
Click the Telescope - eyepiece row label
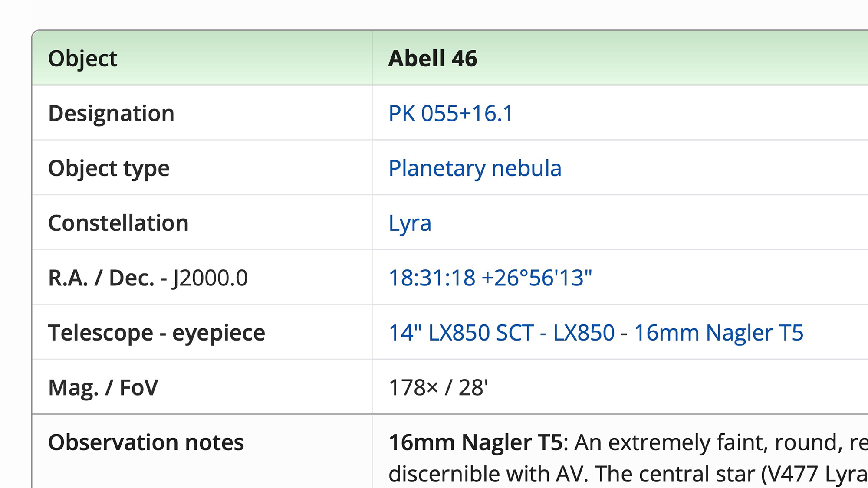156,333
